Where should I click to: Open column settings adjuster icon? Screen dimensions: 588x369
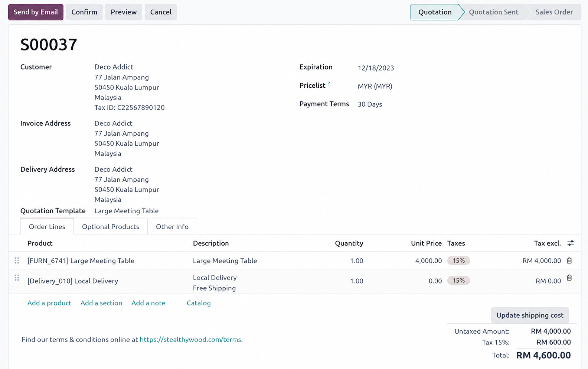pos(571,243)
